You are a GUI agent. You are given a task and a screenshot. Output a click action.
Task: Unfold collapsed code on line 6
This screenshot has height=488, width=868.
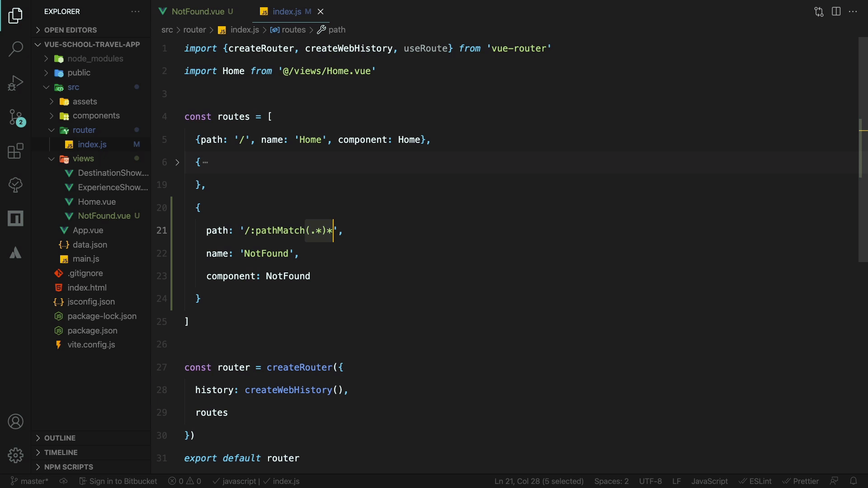click(177, 162)
